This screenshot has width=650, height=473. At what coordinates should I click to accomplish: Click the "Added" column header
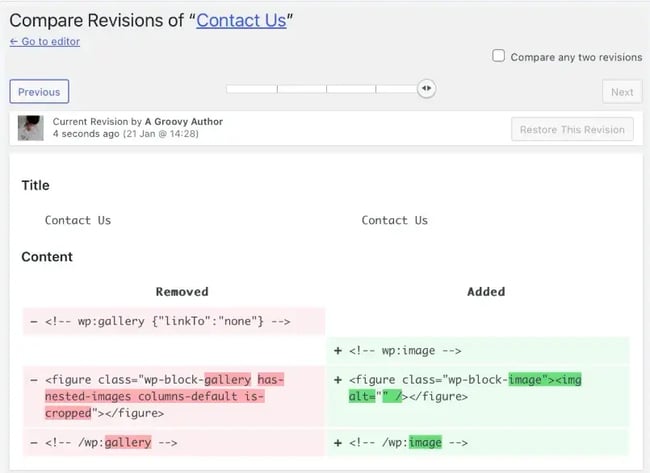(486, 291)
